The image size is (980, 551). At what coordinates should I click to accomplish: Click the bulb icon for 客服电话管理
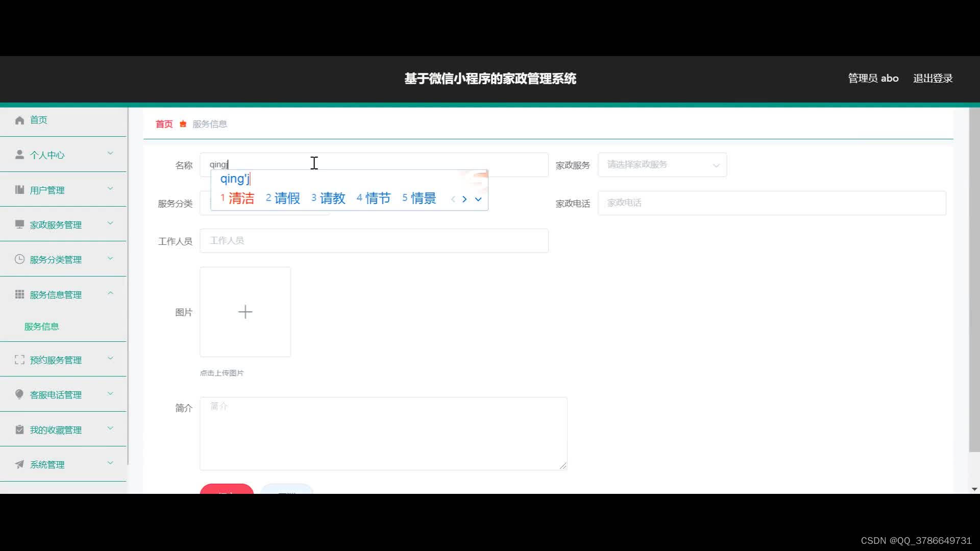(19, 394)
